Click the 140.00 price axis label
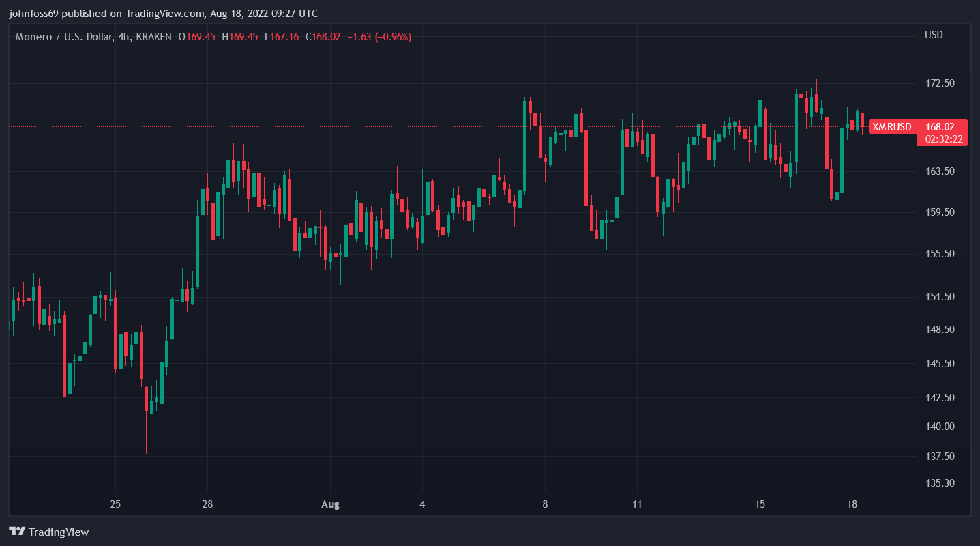 click(x=939, y=427)
